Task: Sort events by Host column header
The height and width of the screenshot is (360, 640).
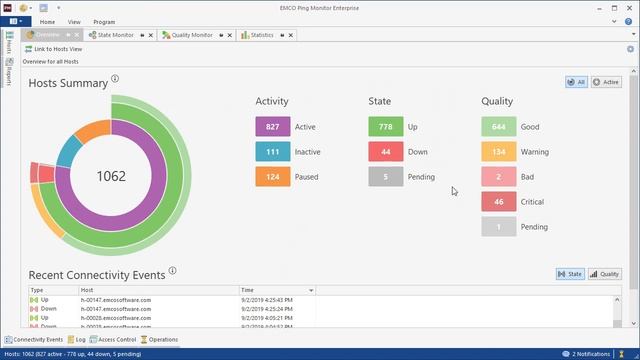Action: pos(159,290)
